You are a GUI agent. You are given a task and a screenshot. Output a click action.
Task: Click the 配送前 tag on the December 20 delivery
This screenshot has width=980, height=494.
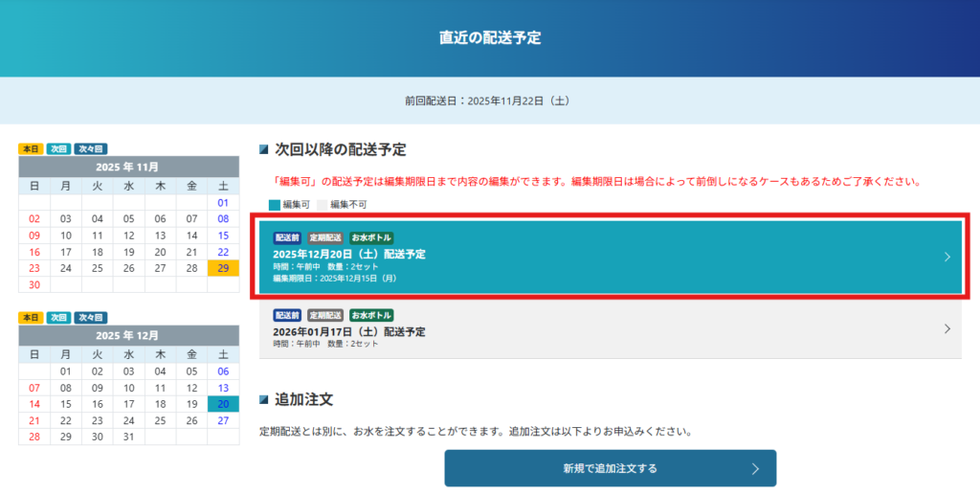pos(287,237)
